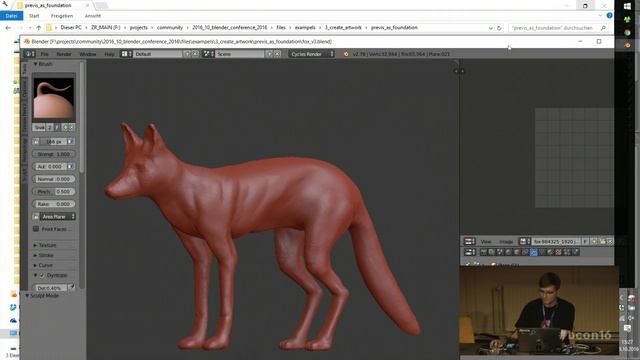This screenshot has width=640, height=360.
Task: Delete the current Scene with X
Action: click(278, 54)
